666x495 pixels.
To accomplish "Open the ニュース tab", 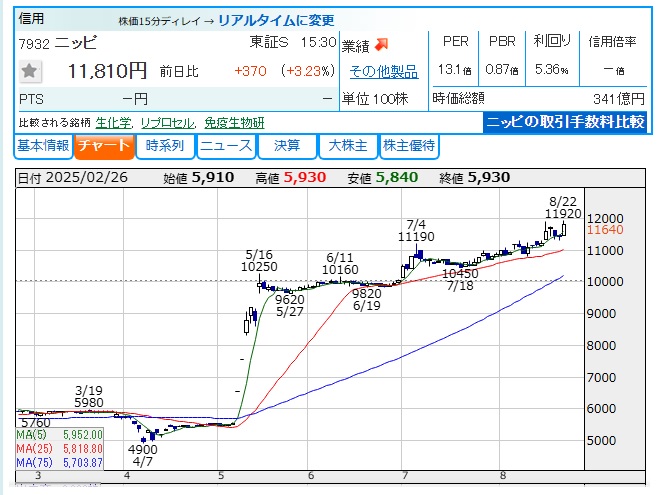I will [x=225, y=146].
